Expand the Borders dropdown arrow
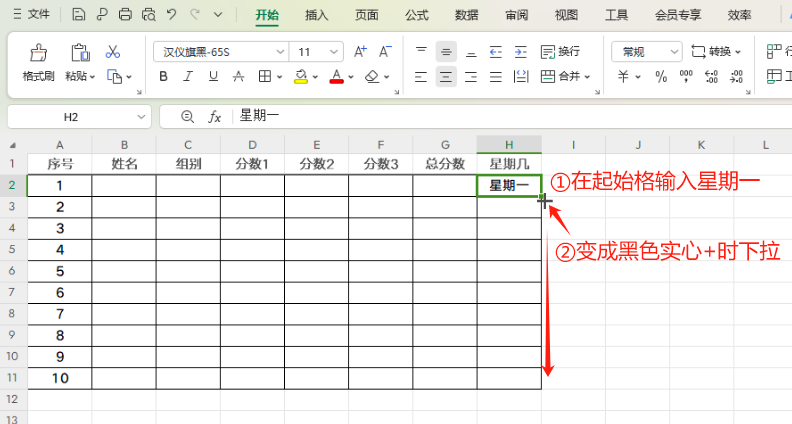Screen dimensions: 792x424 tap(279, 77)
